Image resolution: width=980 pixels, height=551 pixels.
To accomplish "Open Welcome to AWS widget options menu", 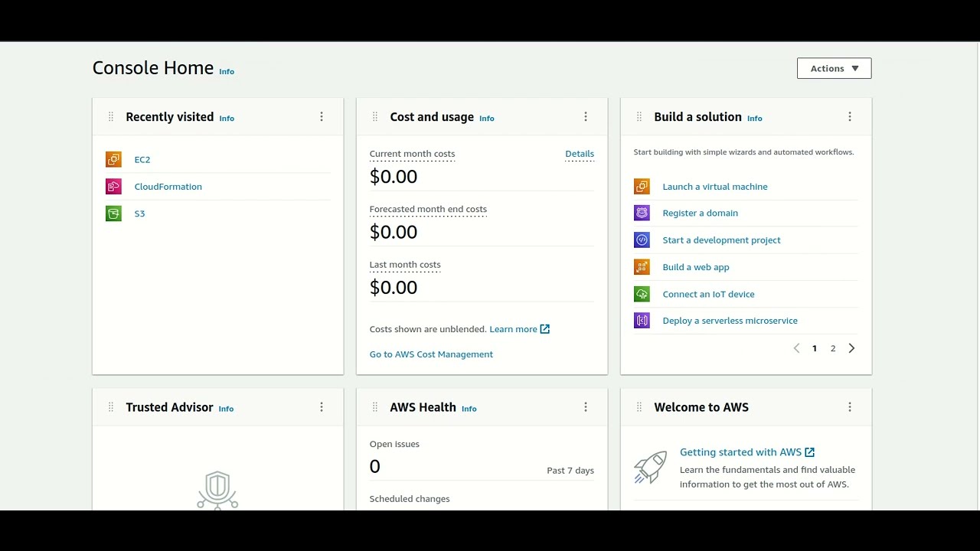I will (x=850, y=407).
